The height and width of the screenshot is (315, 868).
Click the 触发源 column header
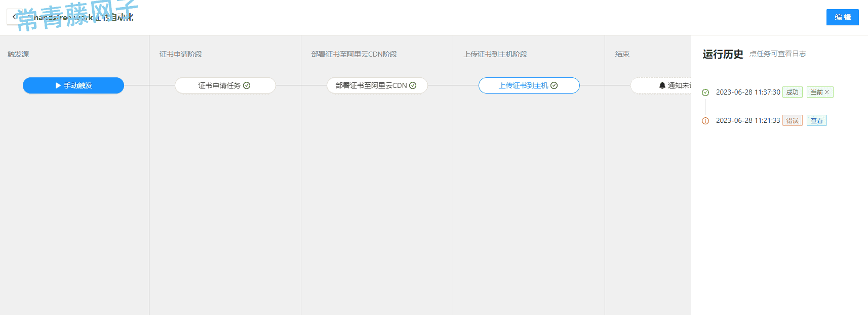click(18, 54)
